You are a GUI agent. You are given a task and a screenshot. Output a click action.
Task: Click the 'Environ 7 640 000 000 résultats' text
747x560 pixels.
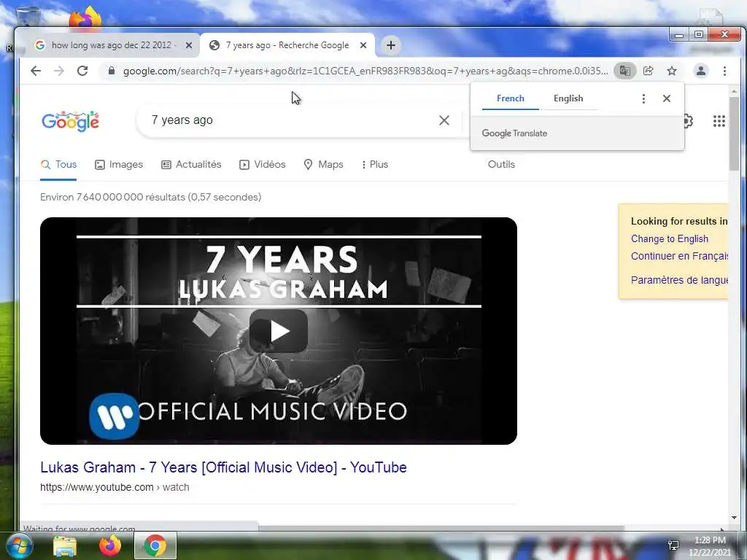pyautogui.click(x=150, y=197)
